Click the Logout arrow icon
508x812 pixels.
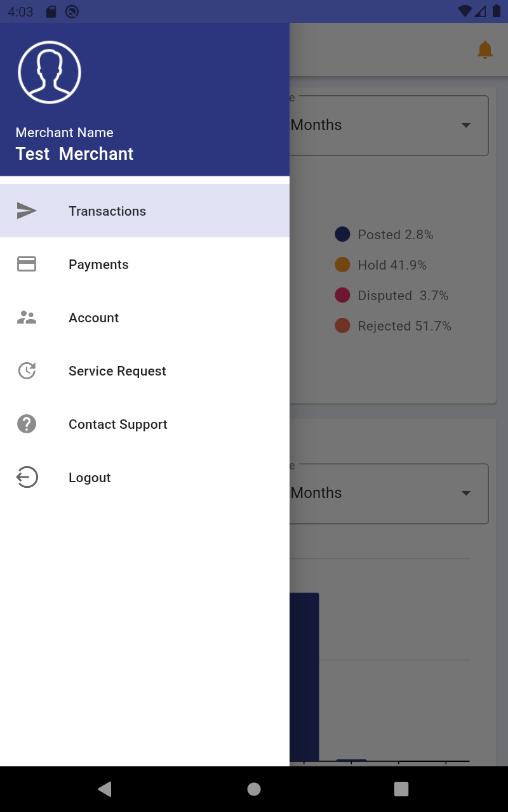[27, 477]
